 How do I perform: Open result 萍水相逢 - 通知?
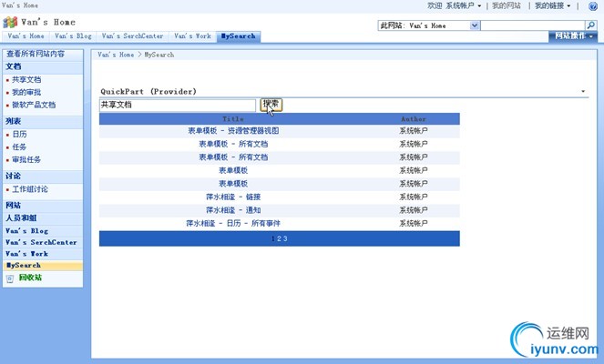233,210
